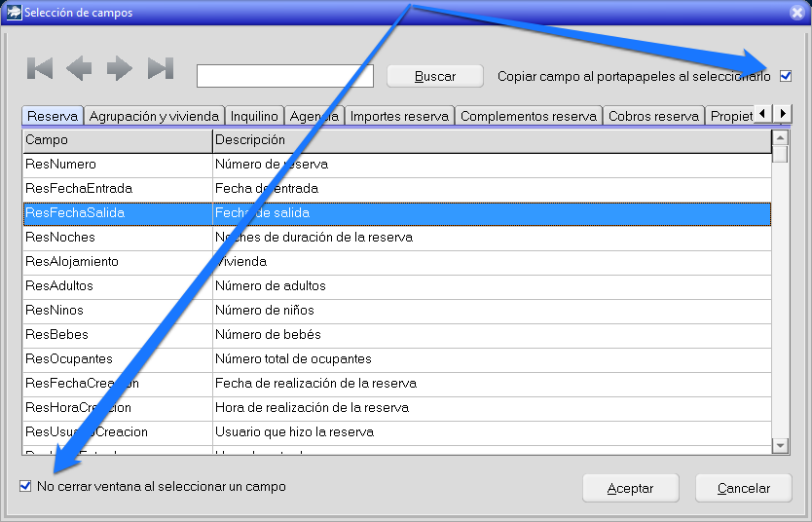Click Fecha de realización de la reserva
Image resolution: width=812 pixels, height=522 pixels.
pos(315,383)
